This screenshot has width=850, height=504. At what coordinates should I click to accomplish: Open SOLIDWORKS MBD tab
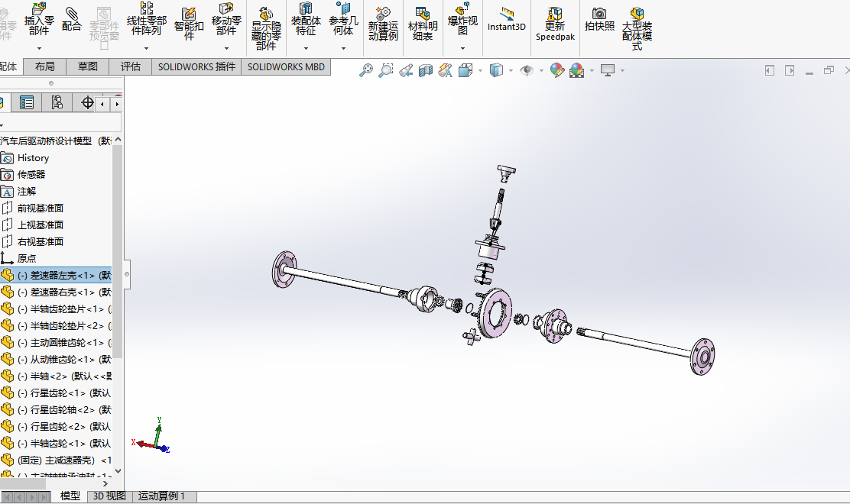[286, 66]
